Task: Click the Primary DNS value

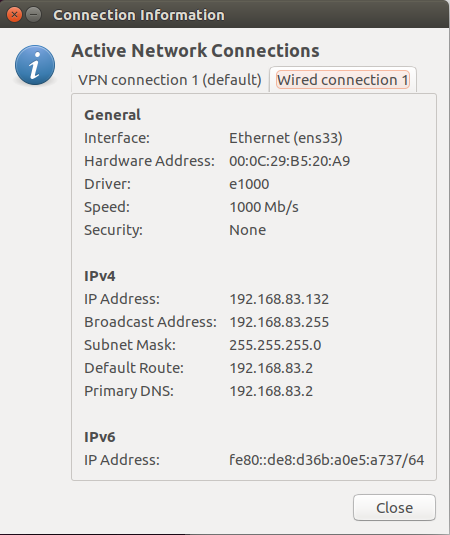Action: [271, 391]
